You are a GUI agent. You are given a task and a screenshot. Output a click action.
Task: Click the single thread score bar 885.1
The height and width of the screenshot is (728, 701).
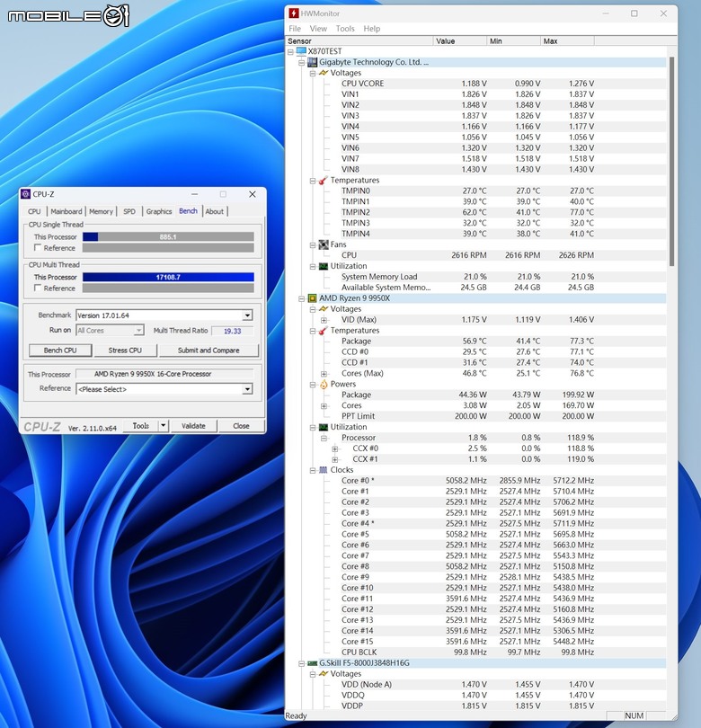click(x=168, y=236)
